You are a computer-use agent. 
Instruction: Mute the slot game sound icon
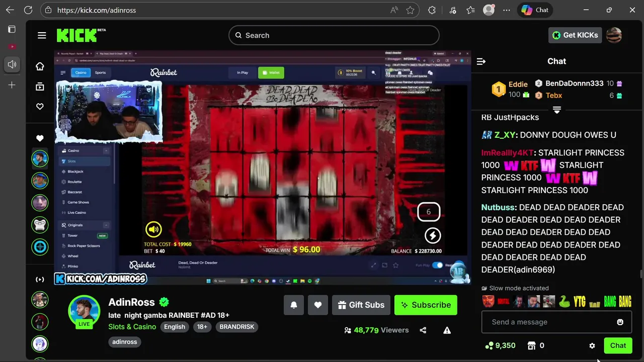153,230
